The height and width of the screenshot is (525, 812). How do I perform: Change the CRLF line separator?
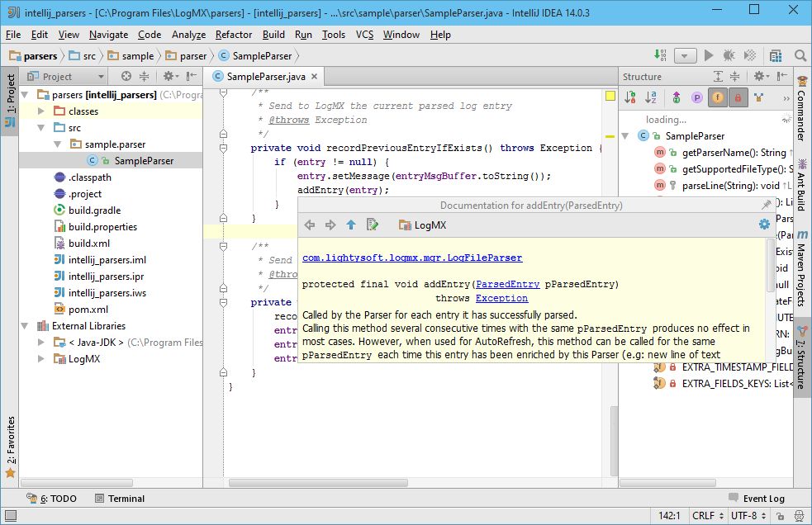tap(707, 516)
